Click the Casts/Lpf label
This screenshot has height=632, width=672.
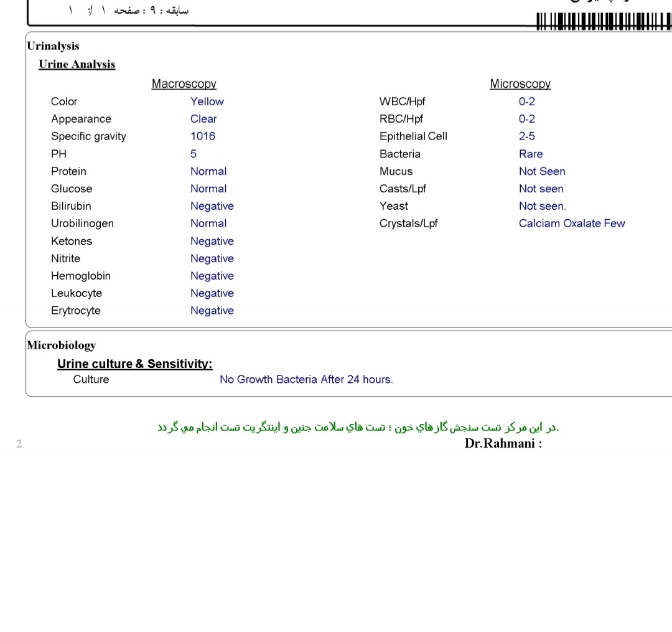click(403, 189)
